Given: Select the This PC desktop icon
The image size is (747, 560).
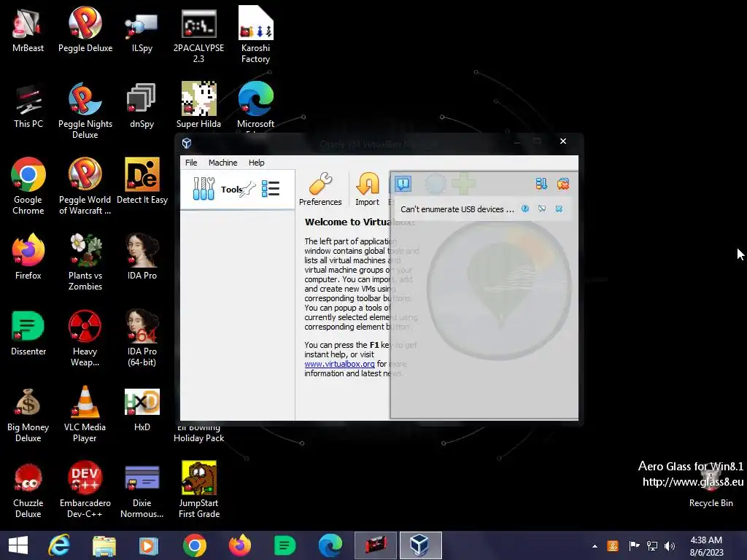Looking at the screenshot, I should [x=28, y=106].
